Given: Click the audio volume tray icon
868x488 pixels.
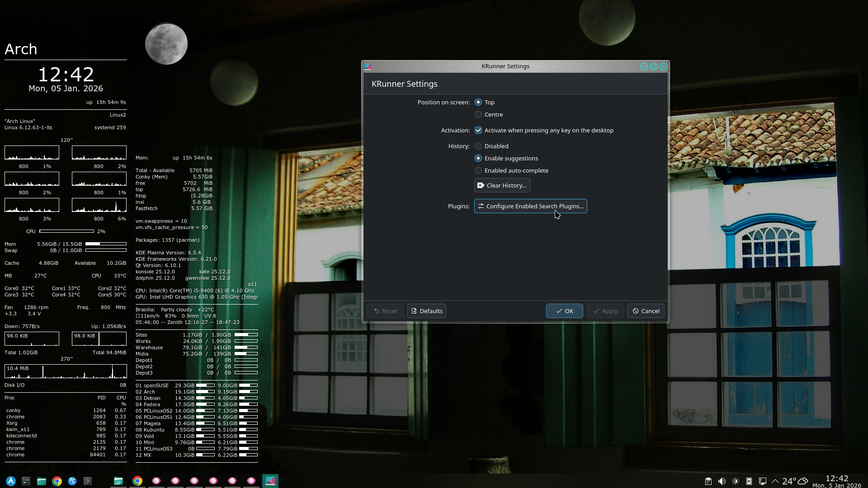Looking at the screenshot, I should (722, 481).
